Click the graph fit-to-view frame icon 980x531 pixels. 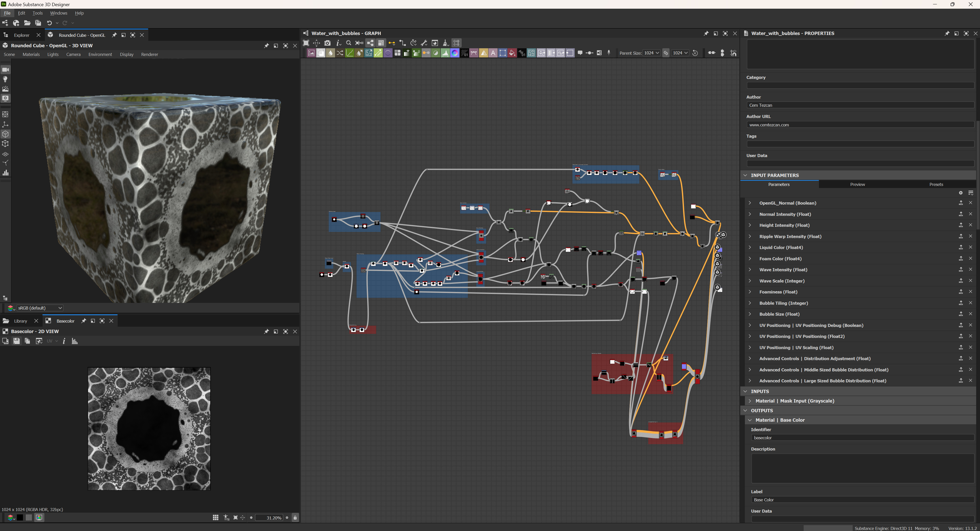pos(306,43)
